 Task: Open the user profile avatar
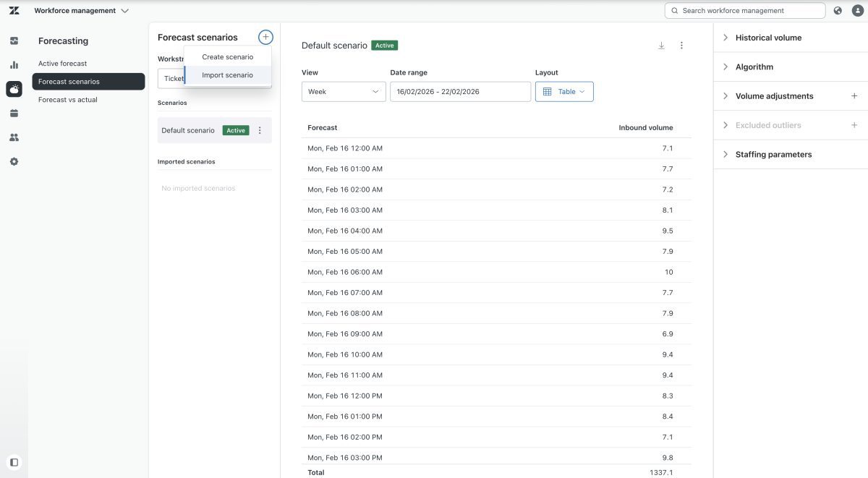pyautogui.click(x=854, y=11)
